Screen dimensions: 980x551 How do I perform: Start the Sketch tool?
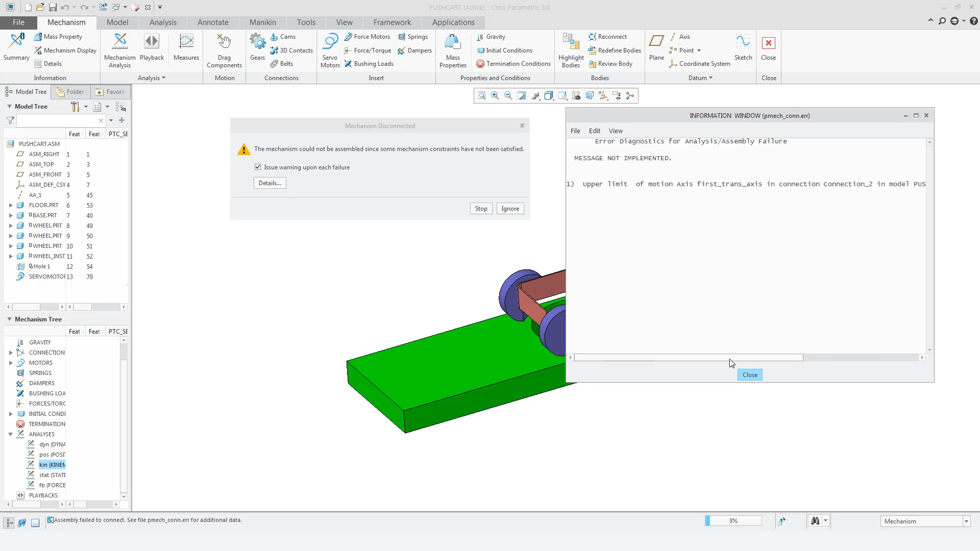click(743, 47)
